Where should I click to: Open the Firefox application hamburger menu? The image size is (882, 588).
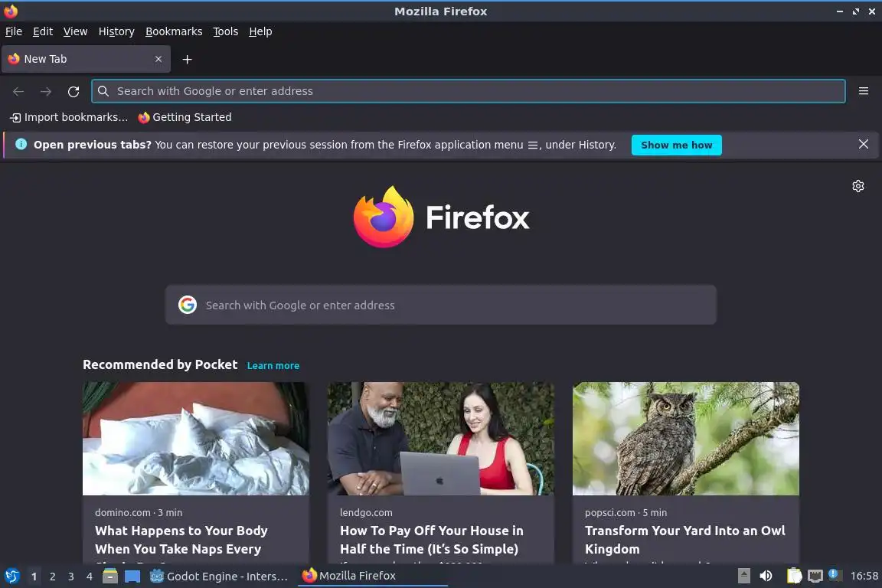pyautogui.click(x=864, y=91)
